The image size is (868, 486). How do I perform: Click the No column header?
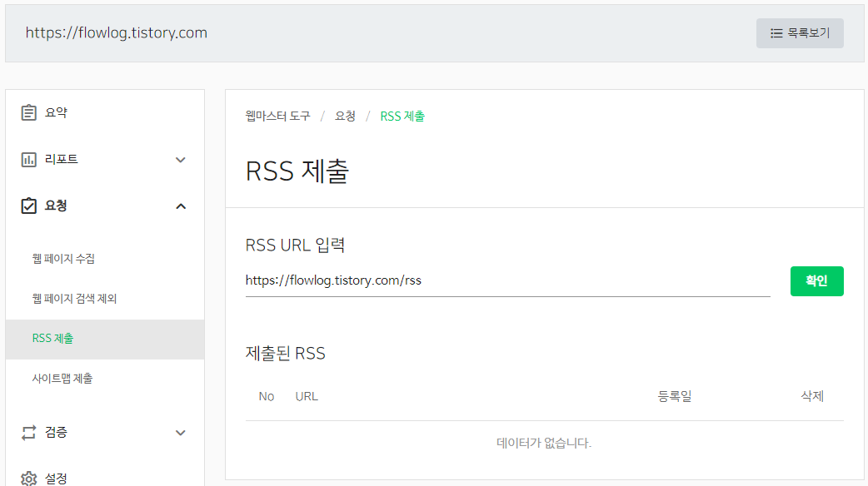pos(267,396)
